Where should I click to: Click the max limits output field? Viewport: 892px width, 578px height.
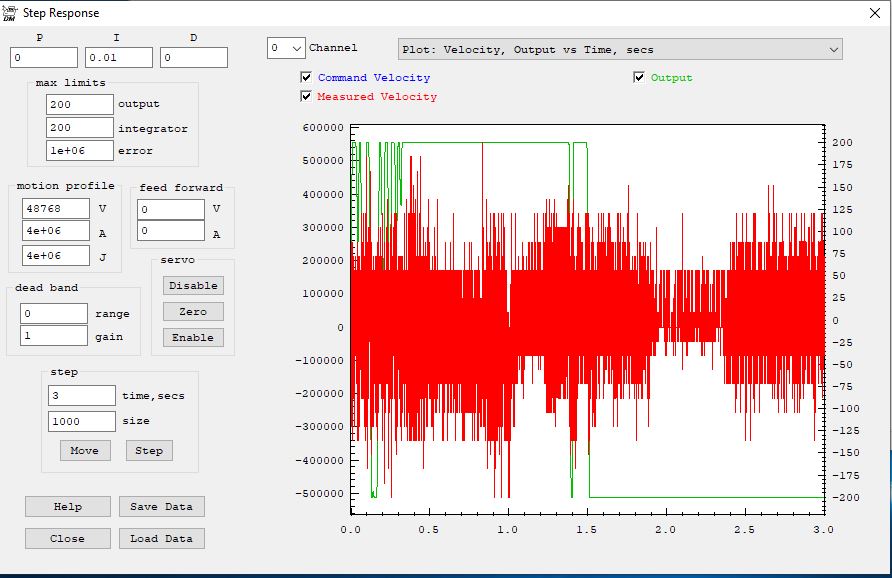tap(79, 104)
